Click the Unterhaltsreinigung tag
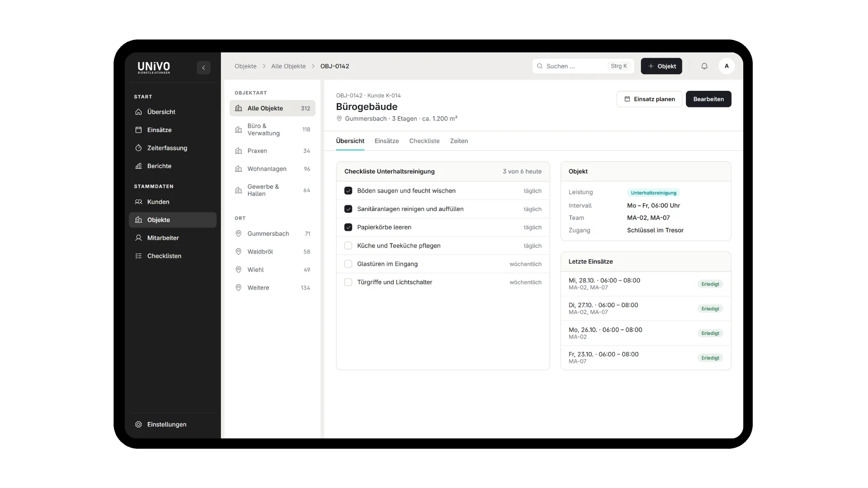This screenshot has height=488, width=868. 653,193
